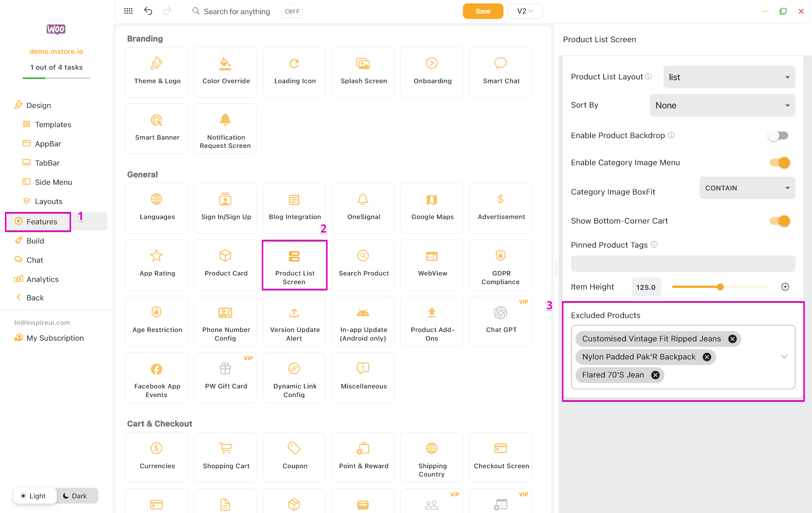Expand the Sort By dropdown
812x513 pixels.
pos(722,105)
